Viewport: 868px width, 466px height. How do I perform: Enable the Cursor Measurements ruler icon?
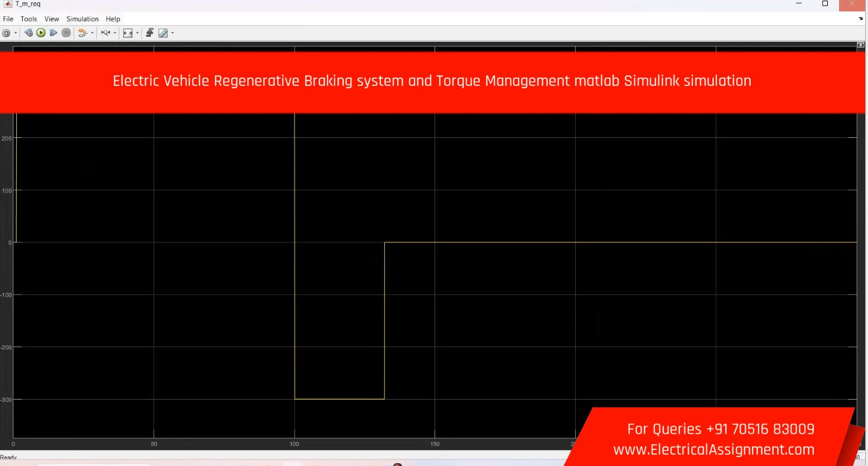[163, 33]
